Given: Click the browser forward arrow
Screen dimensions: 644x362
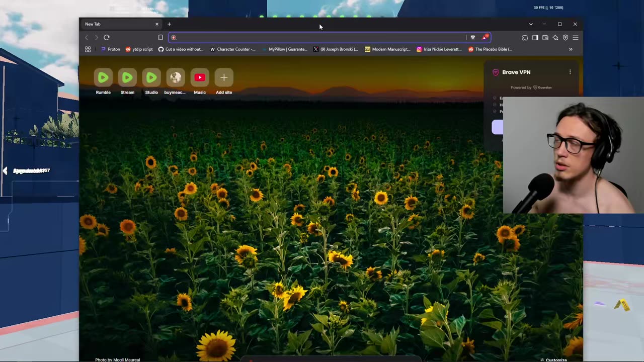Looking at the screenshot, I should point(97,37).
